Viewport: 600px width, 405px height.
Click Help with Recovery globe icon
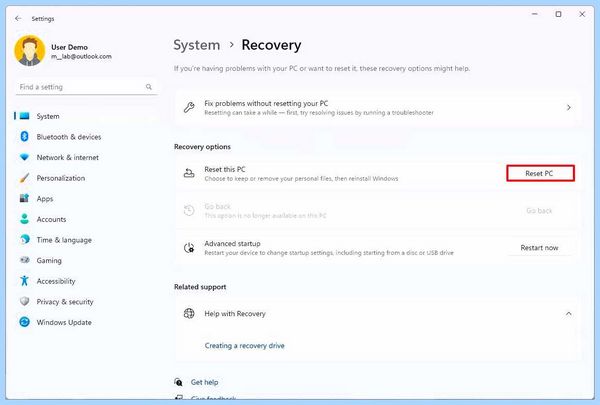pos(189,313)
